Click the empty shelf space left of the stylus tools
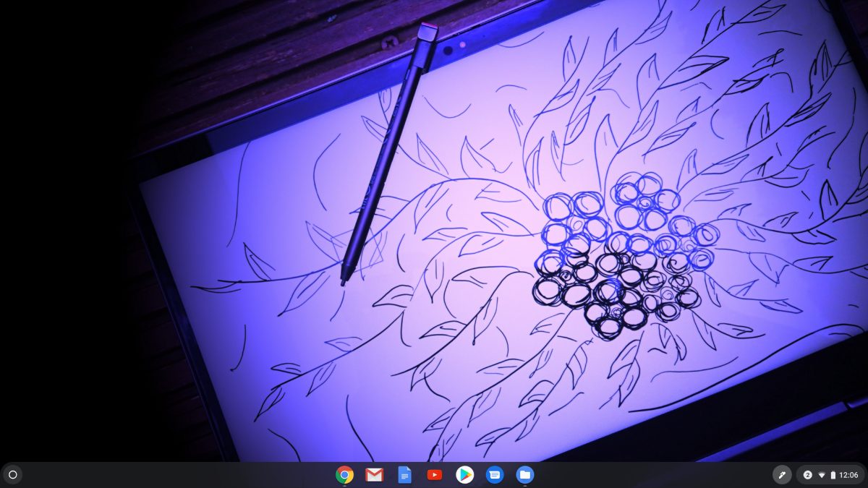 pyautogui.click(x=651, y=475)
